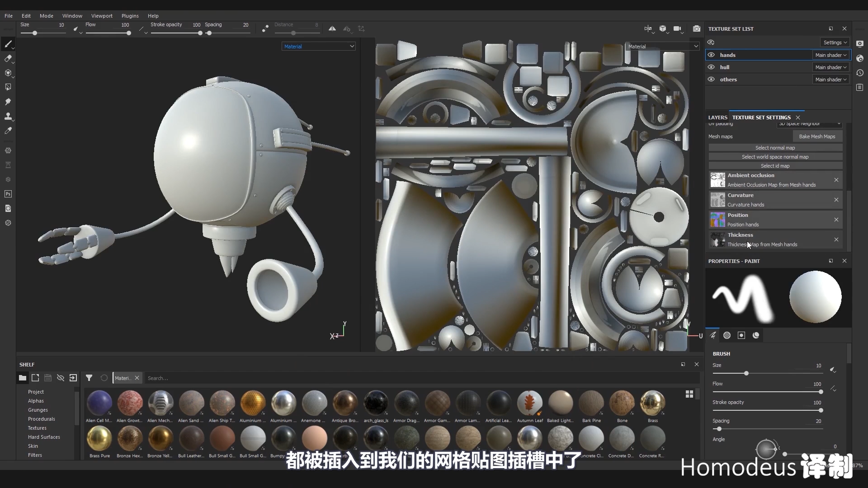Viewport: 868px width, 488px height.
Task: Click the circular refresh icon in shelf
Action: [104, 378]
